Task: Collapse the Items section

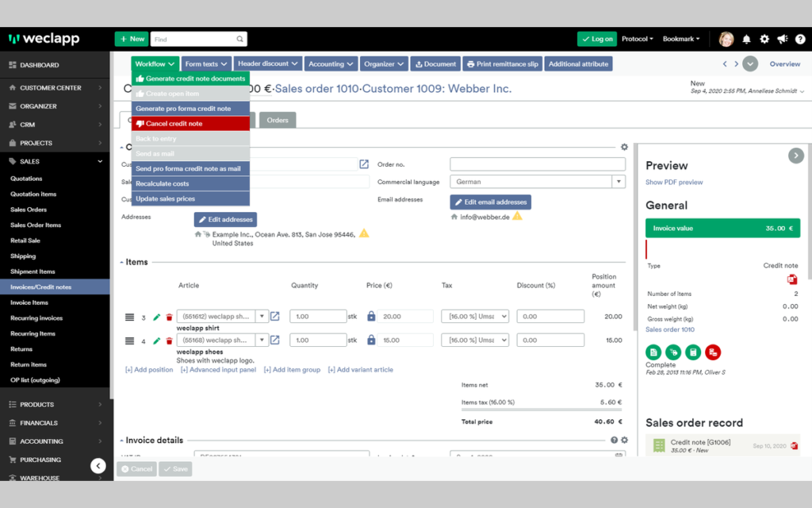Action: (121, 262)
